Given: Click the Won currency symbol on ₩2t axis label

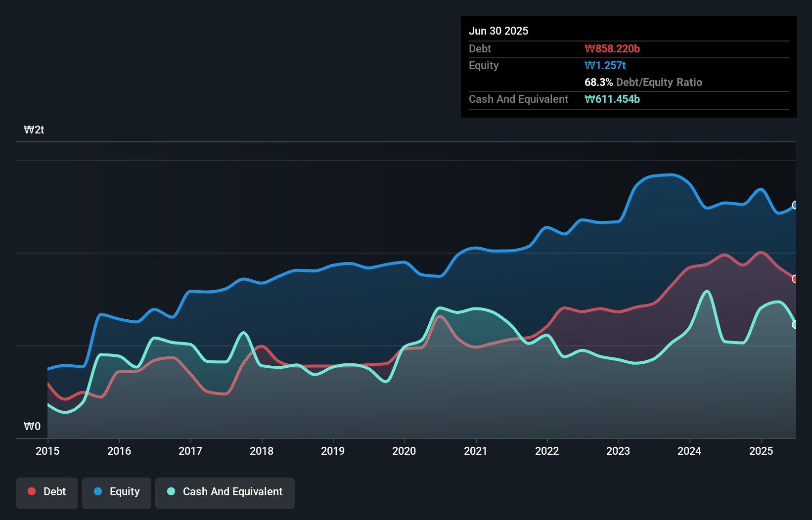Looking at the screenshot, I should pyautogui.click(x=28, y=130).
